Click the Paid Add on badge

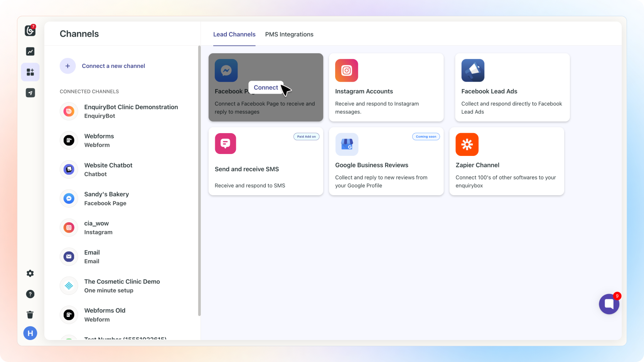[x=307, y=137]
